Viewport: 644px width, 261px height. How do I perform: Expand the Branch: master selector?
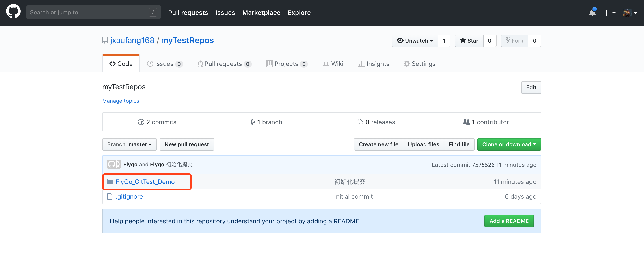tap(129, 144)
